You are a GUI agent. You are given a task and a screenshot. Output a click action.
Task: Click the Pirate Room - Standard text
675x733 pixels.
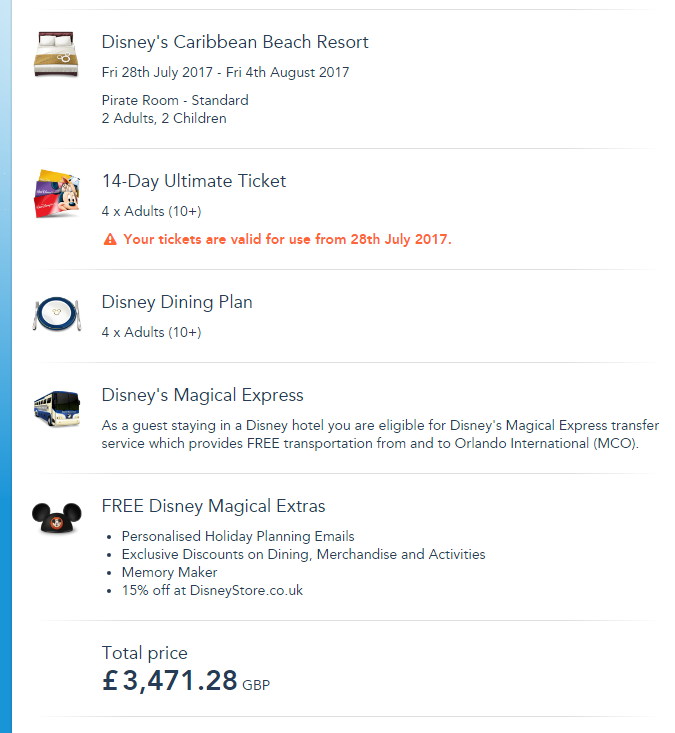(175, 100)
